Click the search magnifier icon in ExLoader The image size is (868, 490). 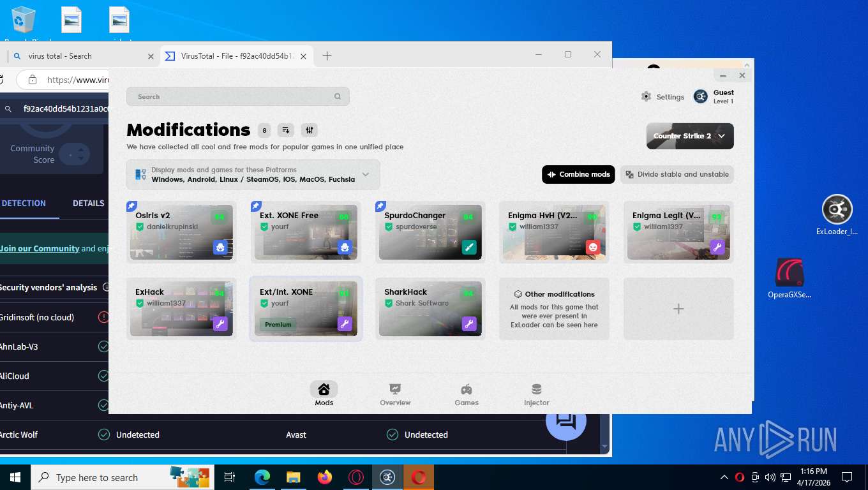(338, 96)
